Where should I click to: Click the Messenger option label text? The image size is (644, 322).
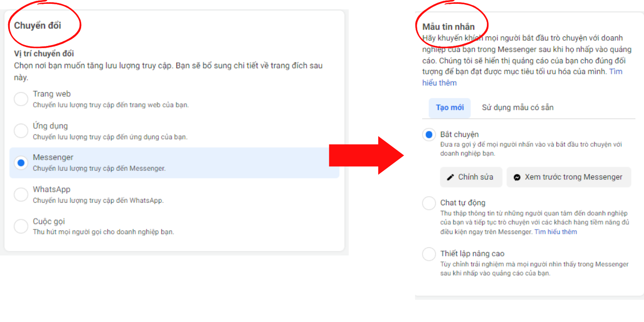[x=53, y=158]
